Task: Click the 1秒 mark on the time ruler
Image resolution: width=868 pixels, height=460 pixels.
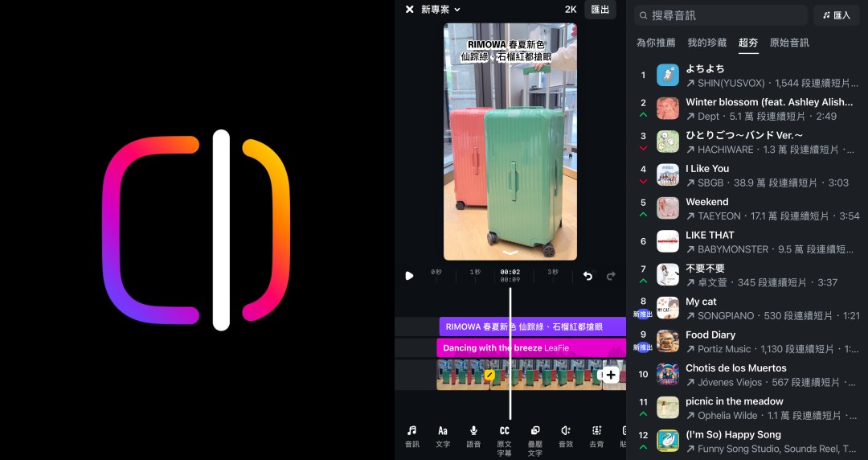Action: (475, 272)
